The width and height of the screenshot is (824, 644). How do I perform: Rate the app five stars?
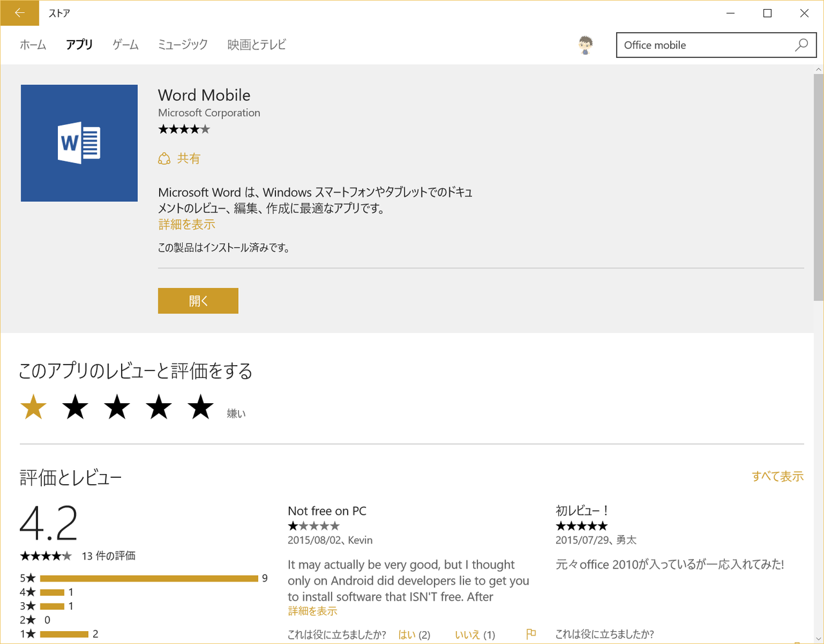[x=201, y=407]
